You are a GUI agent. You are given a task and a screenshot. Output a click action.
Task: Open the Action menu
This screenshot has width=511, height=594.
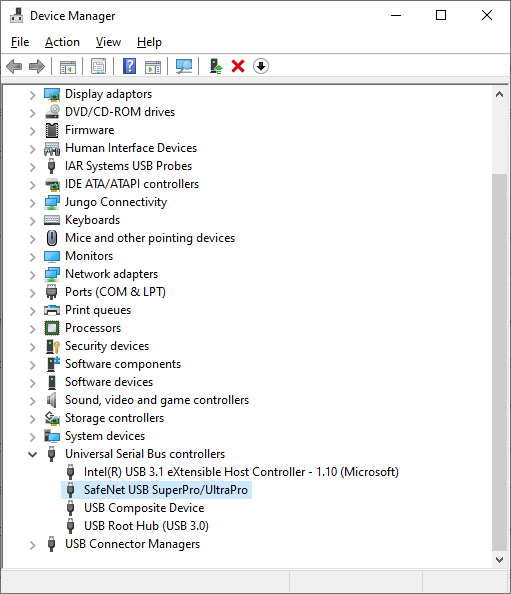[x=63, y=42]
